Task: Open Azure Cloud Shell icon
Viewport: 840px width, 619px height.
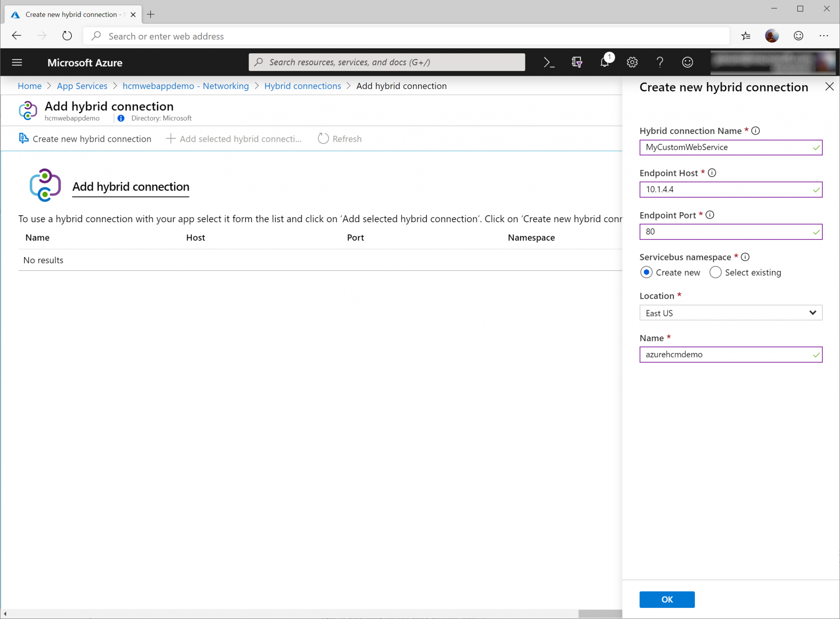Action: (x=549, y=62)
